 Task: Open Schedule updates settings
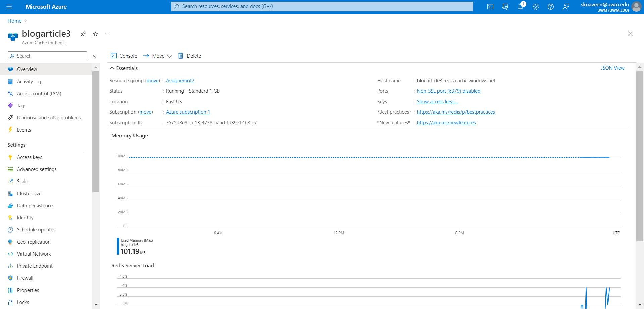point(36,229)
